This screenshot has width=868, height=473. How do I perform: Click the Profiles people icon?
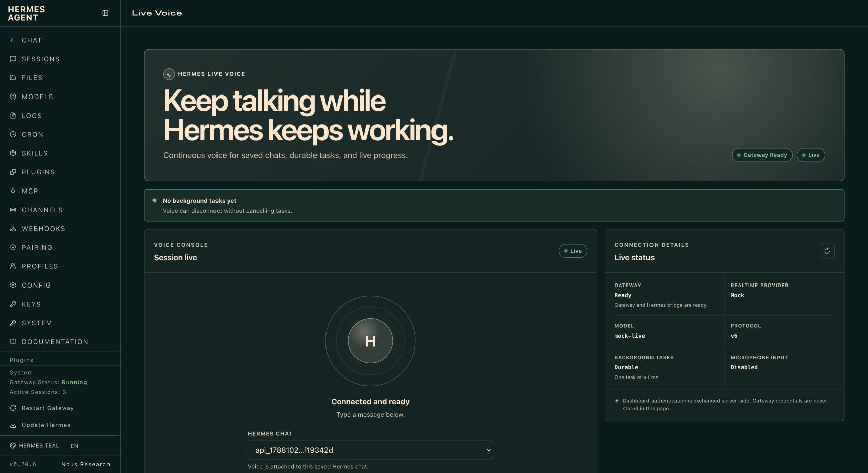pos(13,266)
